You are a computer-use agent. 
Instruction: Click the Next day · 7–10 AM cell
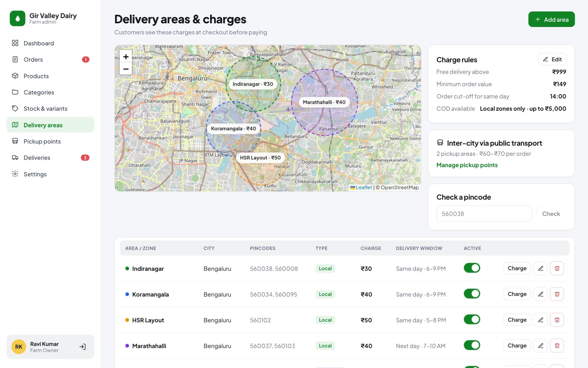(420, 346)
